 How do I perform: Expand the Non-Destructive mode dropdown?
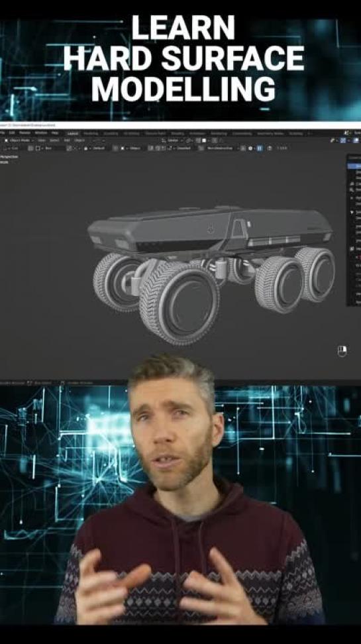pos(220,148)
